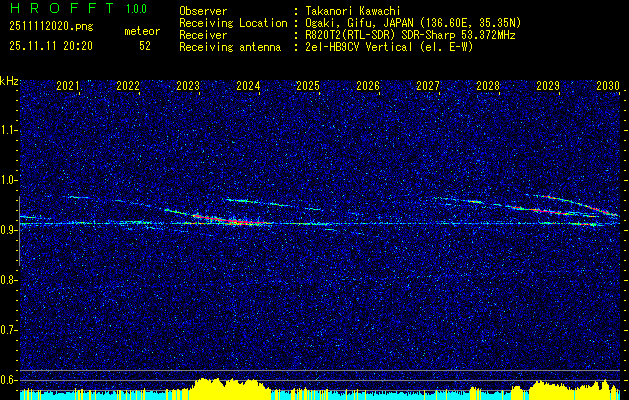
Task: Click the 0.7 kHz axis label
Action: click(x=8, y=330)
